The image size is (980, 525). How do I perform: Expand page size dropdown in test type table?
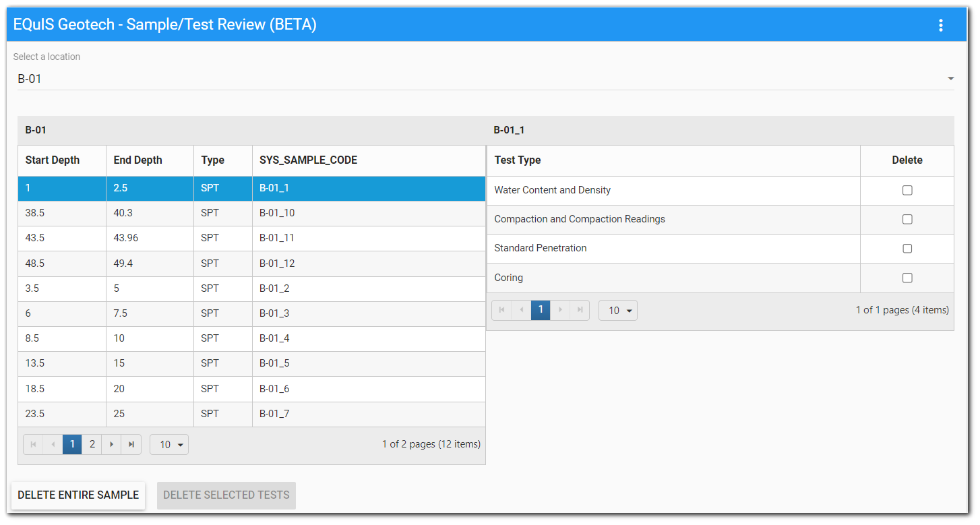point(618,310)
